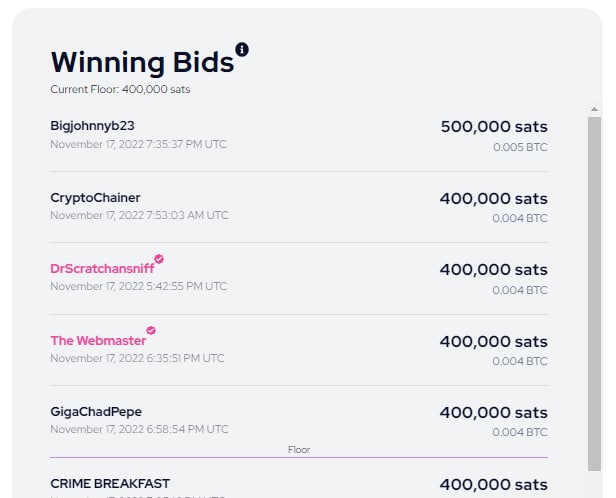
Task: Open the DrScratchansniff profile link
Action: tap(102, 269)
